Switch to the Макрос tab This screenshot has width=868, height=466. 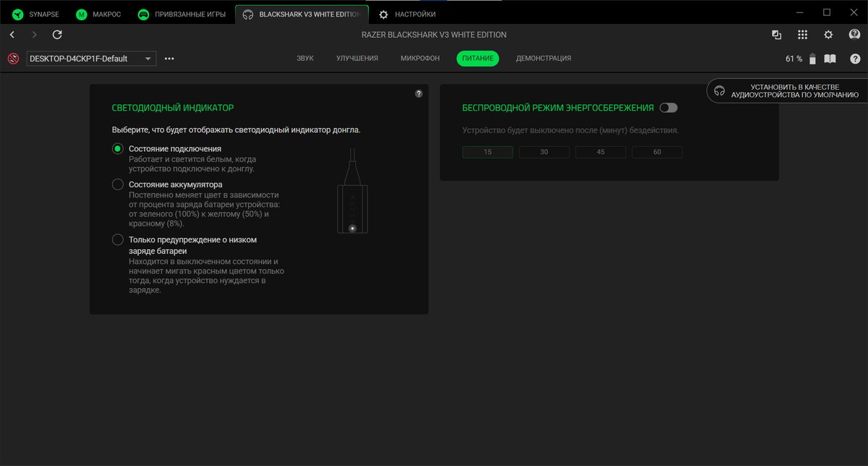click(x=98, y=14)
